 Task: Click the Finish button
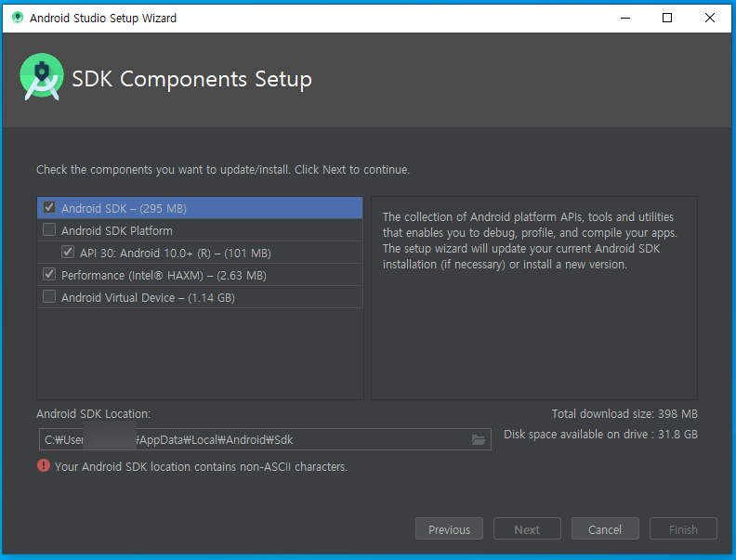[x=683, y=529]
